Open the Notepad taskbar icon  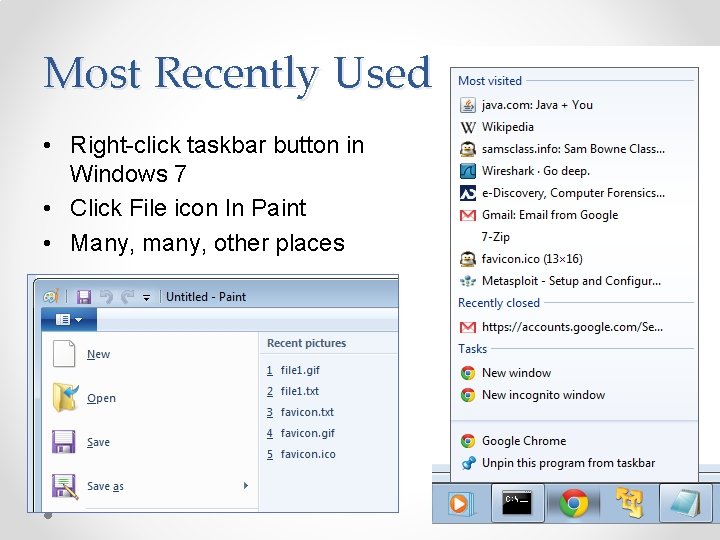(686, 503)
